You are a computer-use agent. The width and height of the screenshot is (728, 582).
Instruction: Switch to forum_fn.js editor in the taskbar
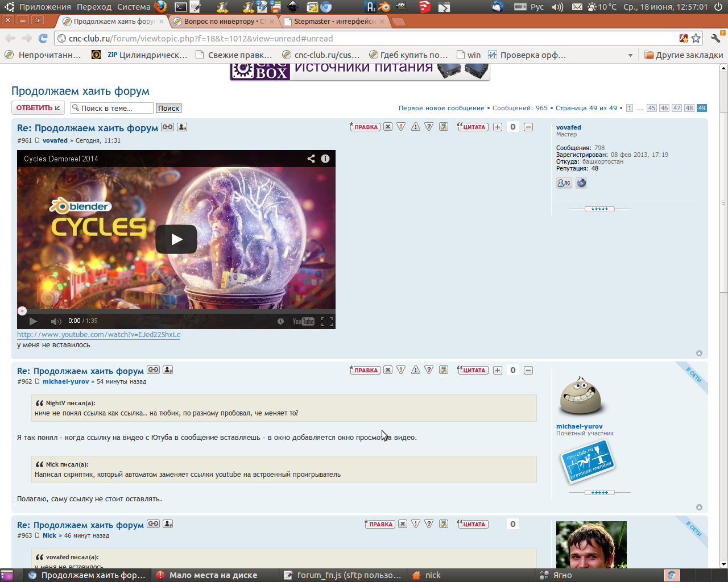coord(344,575)
